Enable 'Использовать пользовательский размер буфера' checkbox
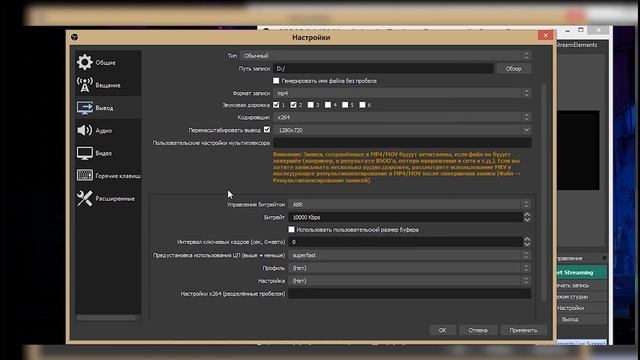Screen dimensions: 640x360 [x=291, y=229]
